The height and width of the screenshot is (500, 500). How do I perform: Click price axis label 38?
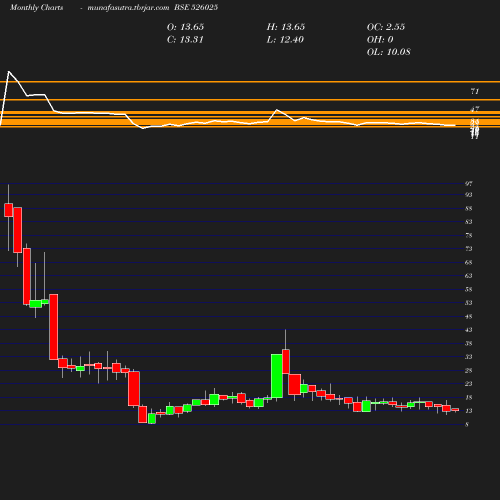(x=469, y=343)
